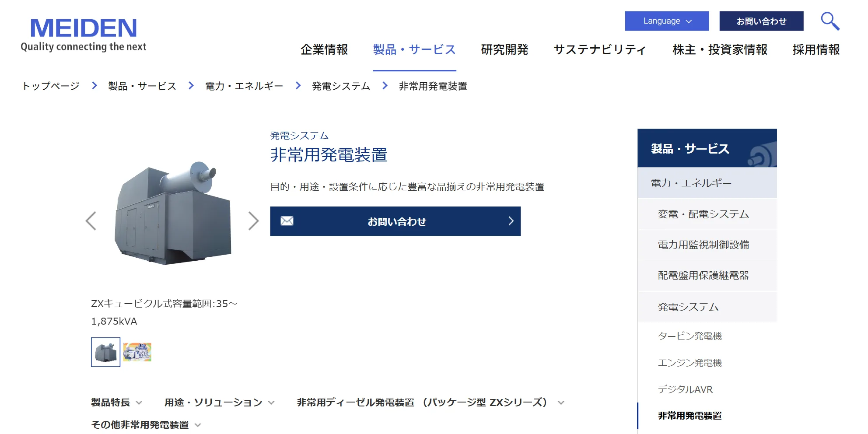Click the main generator product image
This screenshot has height=434, width=868.
(x=172, y=213)
